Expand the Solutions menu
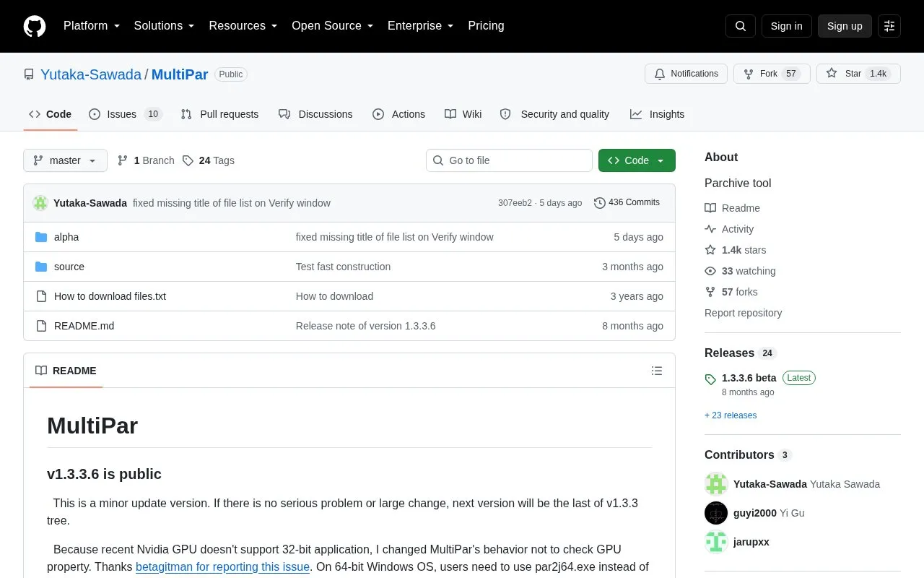Viewport: 924px width, 578px height. (165, 26)
